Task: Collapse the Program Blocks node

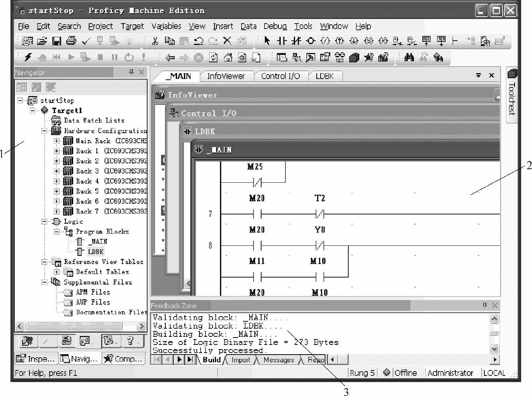Action: 57,231
